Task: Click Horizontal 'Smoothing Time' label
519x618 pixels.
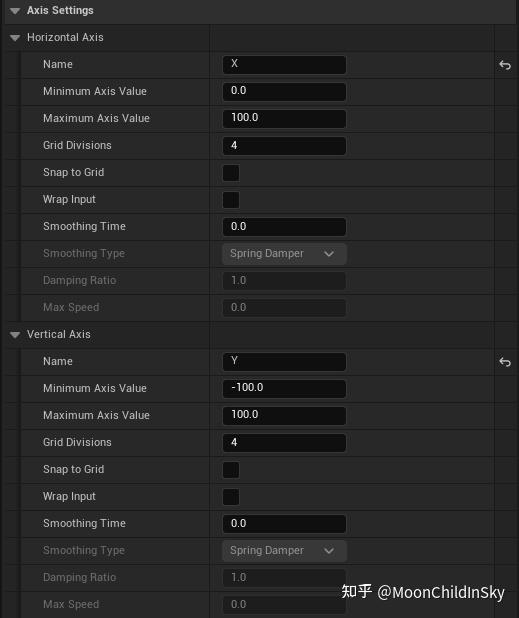Action: [x=84, y=227]
